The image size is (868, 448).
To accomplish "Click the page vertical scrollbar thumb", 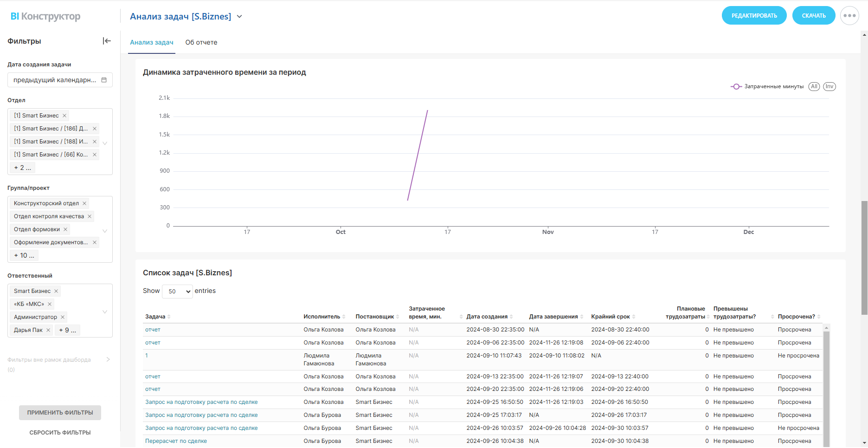I will pyautogui.click(x=864, y=258).
